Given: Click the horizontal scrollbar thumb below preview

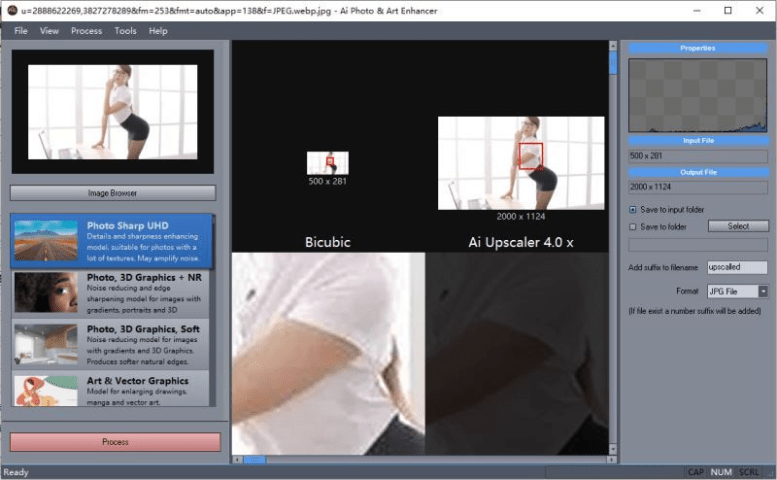Looking at the screenshot, I should [x=254, y=460].
